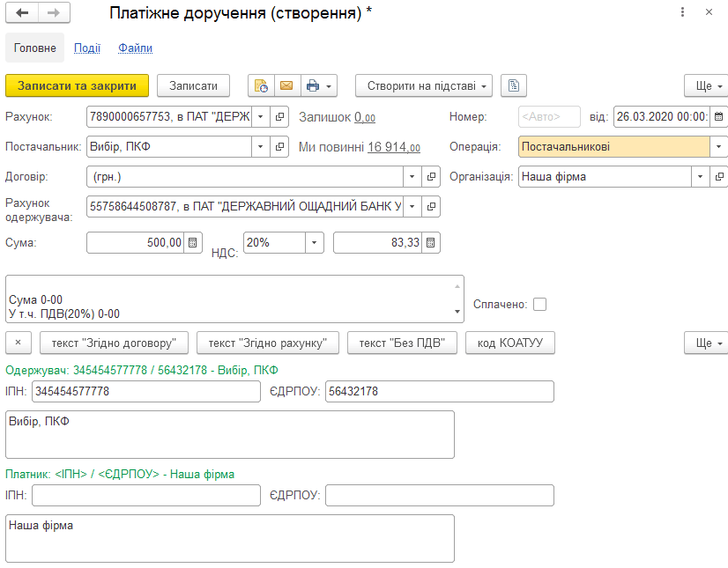Viewport: 728px width, 568px height.
Task: Switch to the Файли tab
Action: click(135, 48)
